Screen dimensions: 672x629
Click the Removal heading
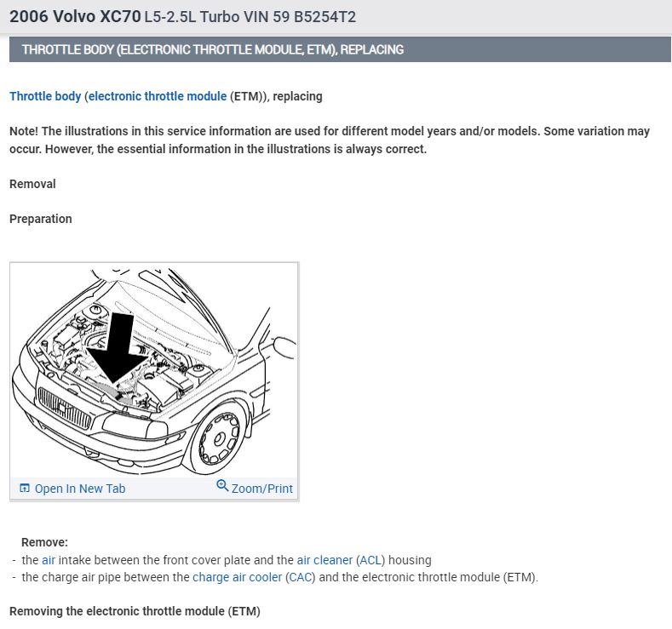coord(32,184)
